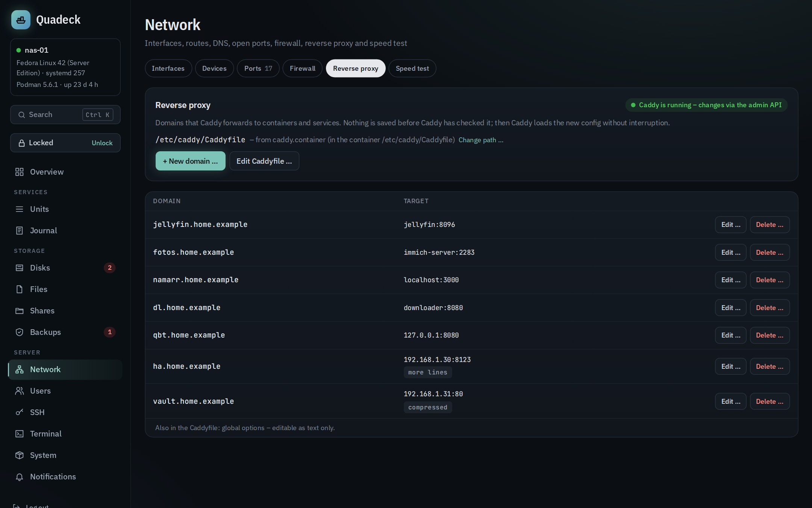
Task: Delete the ha.home.example entry
Action: pyautogui.click(x=770, y=367)
